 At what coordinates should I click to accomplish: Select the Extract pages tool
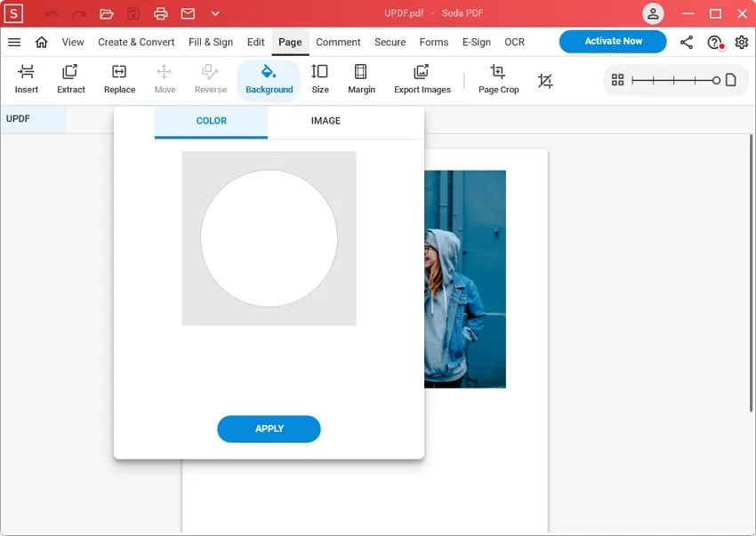tap(71, 78)
